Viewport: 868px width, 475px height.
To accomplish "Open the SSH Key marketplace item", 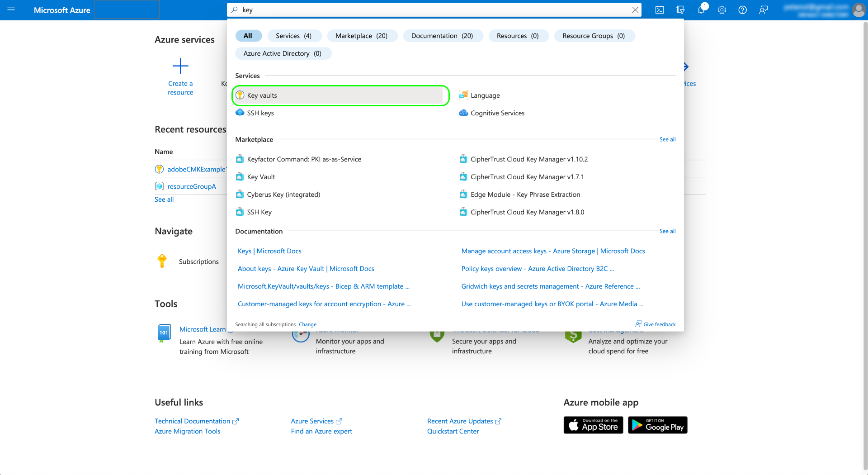I will (254, 212).
